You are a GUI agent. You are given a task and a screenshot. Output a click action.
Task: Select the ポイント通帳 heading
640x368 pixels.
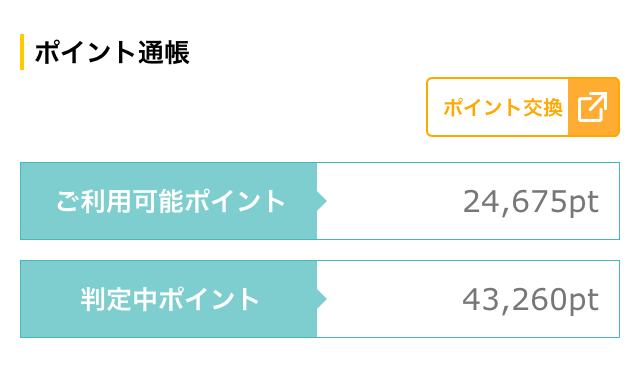(x=112, y=53)
